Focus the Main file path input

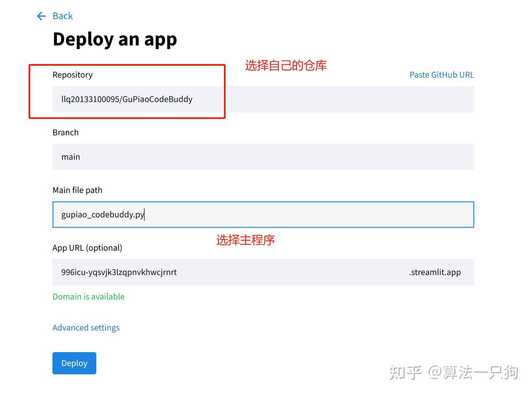[263, 215]
